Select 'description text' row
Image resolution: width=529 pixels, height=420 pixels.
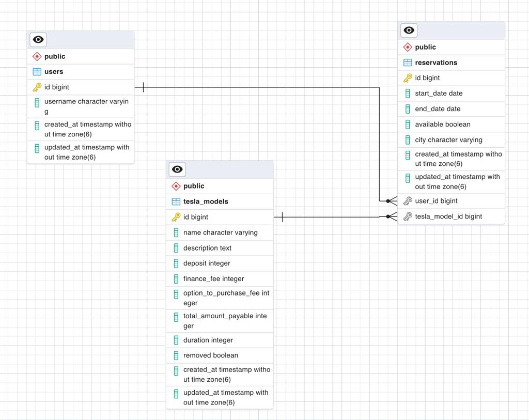pos(220,248)
